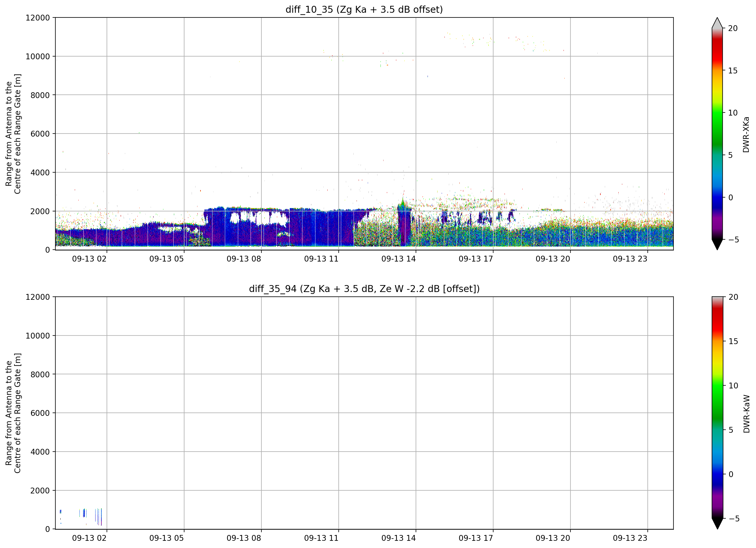Viewport: 756px width, 548px height.
Task: Click "09-13 11" tick under the diff_10_35 plot
Action: (321, 259)
